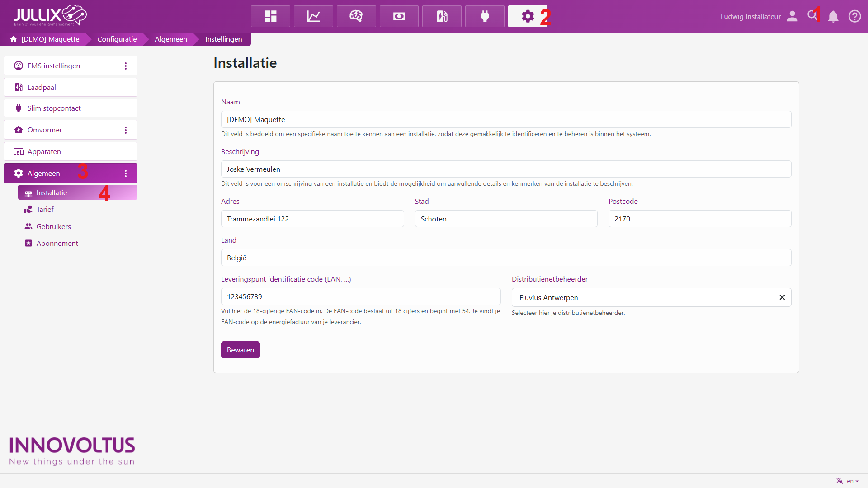Click the Bewaren button
This screenshot has height=488, width=868.
pyautogui.click(x=240, y=350)
